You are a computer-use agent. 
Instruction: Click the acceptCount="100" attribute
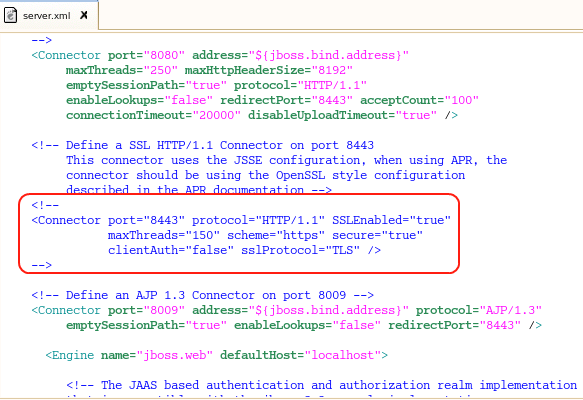click(419, 100)
